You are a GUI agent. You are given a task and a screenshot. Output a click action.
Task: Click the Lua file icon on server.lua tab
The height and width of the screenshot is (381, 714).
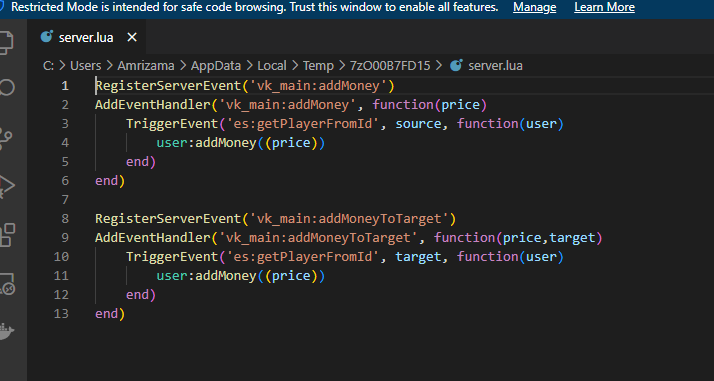tap(46, 36)
